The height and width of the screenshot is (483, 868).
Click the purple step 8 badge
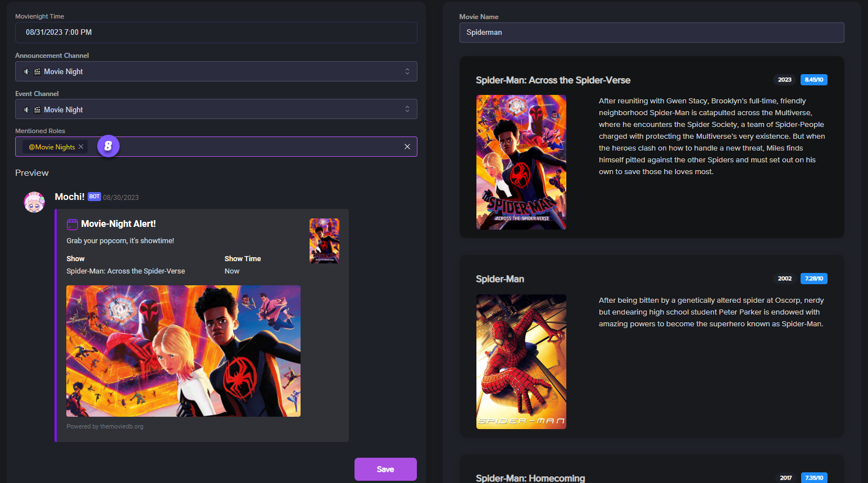[x=108, y=146]
